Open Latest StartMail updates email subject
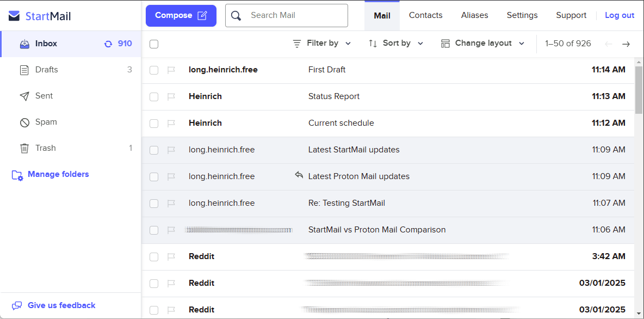Viewport: 644px width, 319px height. pos(354,150)
